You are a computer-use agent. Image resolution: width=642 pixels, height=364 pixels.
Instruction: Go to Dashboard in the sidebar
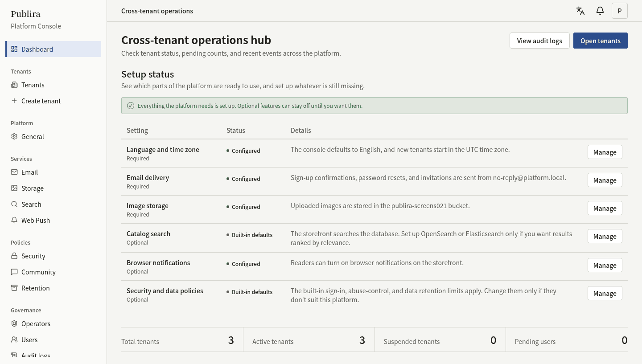[x=53, y=49]
